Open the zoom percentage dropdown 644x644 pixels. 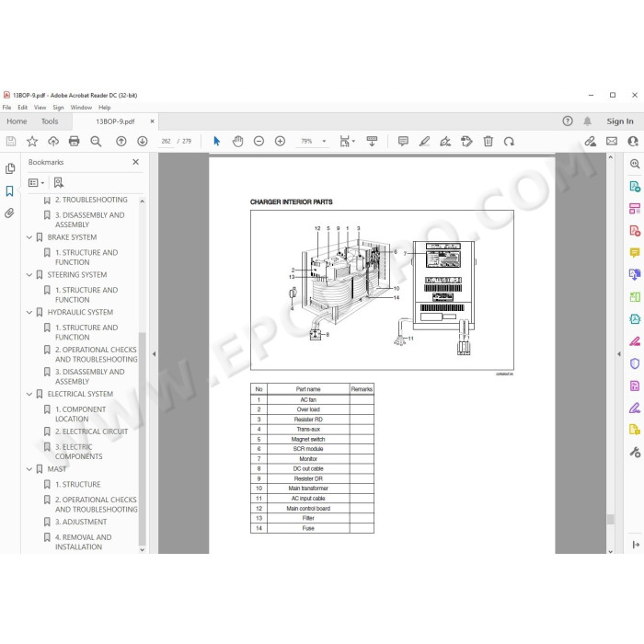tap(324, 142)
